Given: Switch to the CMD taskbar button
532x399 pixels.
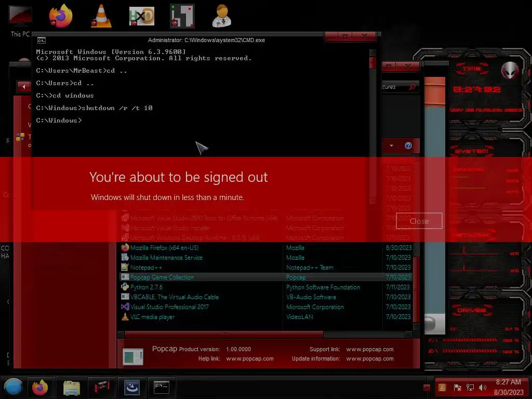Looking at the screenshot, I should 162,387.
